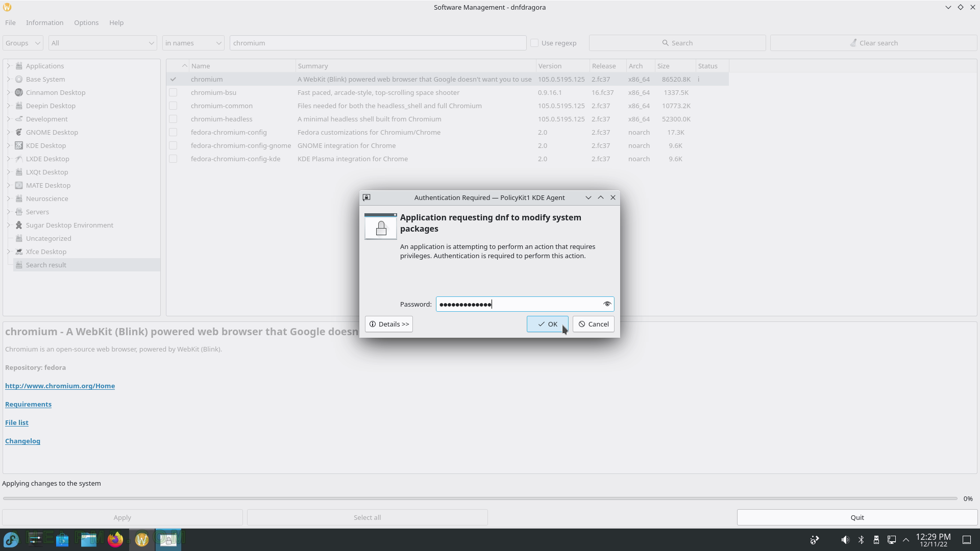Show hidden system tray icons
The image size is (980, 551).
[906, 540]
